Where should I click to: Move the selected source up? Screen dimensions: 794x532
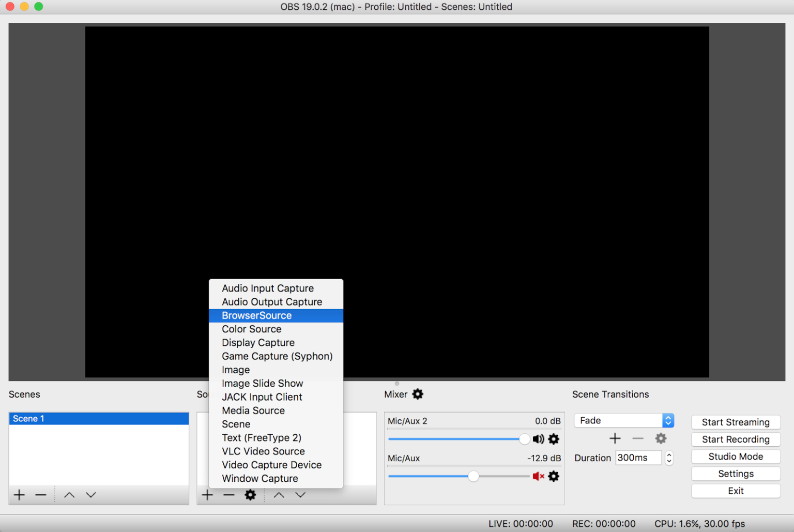tap(279, 495)
